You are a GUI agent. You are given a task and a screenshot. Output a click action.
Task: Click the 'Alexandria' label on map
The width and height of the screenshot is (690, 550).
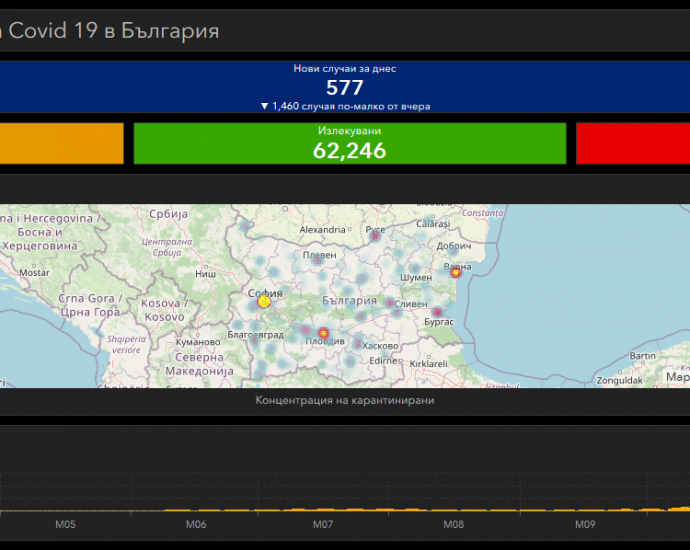(x=323, y=230)
